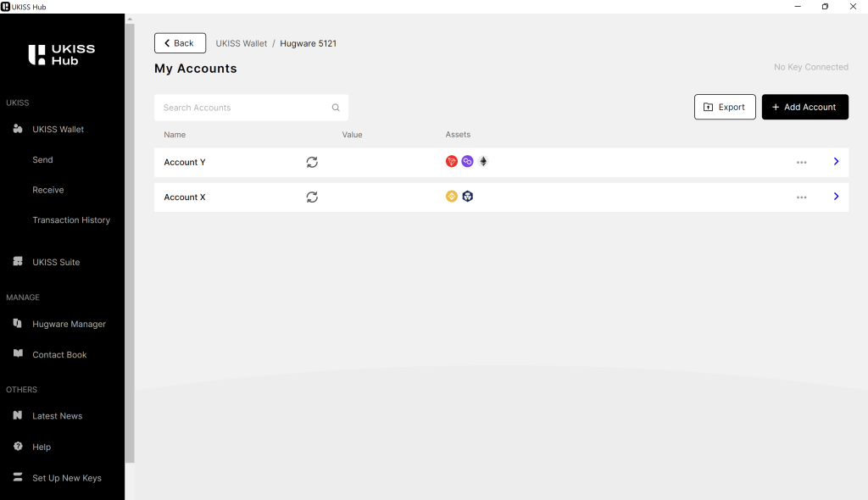Refresh Account Y using sync icon

coord(312,162)
